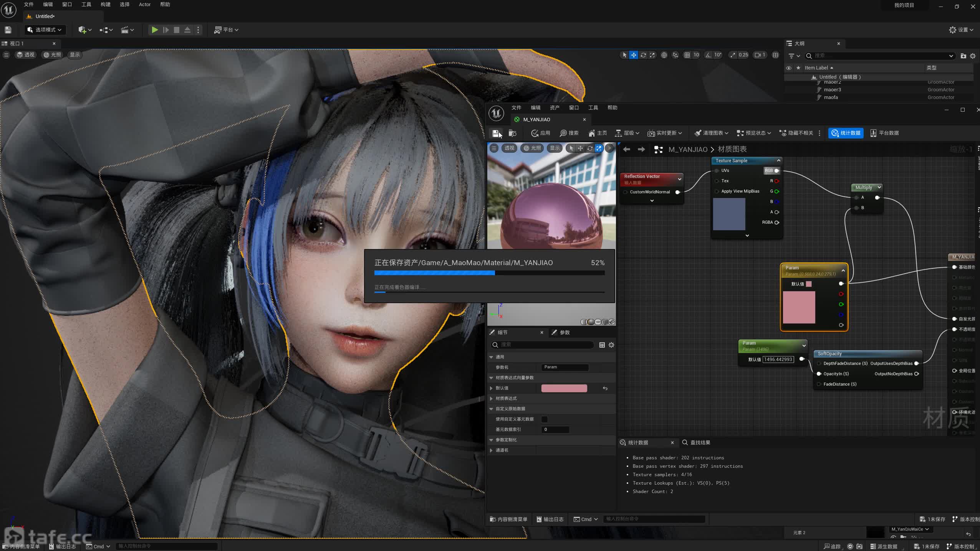980x551 pixels.
Task: Open the add content cube-plus dropdown
Action: [x=84, y=30]
